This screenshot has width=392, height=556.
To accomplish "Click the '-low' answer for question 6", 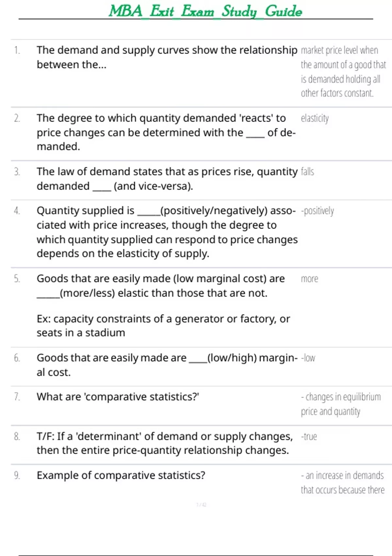I will pos(308,358).
